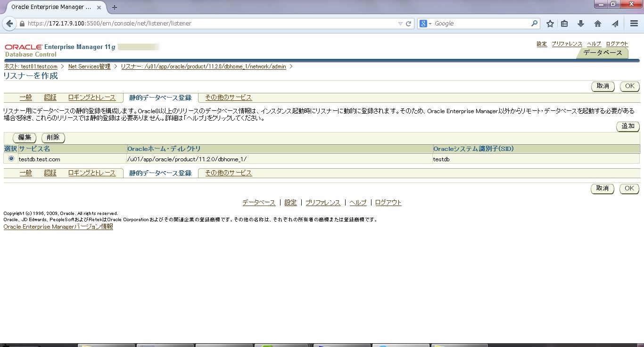Click the magnifier icon in search box

pyautogui.click(x=534, y=24)
